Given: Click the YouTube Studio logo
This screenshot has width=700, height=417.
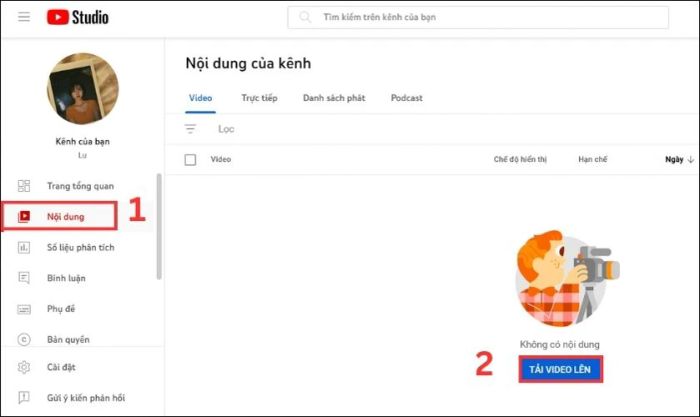Looking at the screenshot, I should (x=78, y=17).
